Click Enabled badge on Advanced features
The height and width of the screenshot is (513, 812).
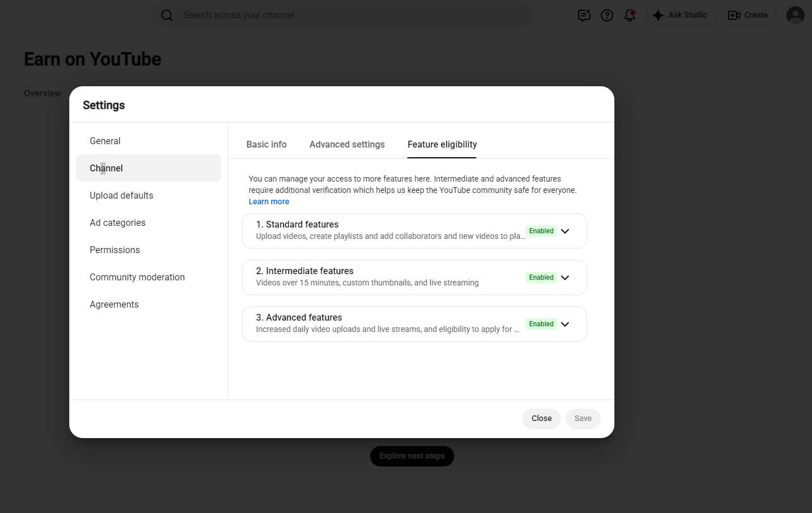point(541,324)
